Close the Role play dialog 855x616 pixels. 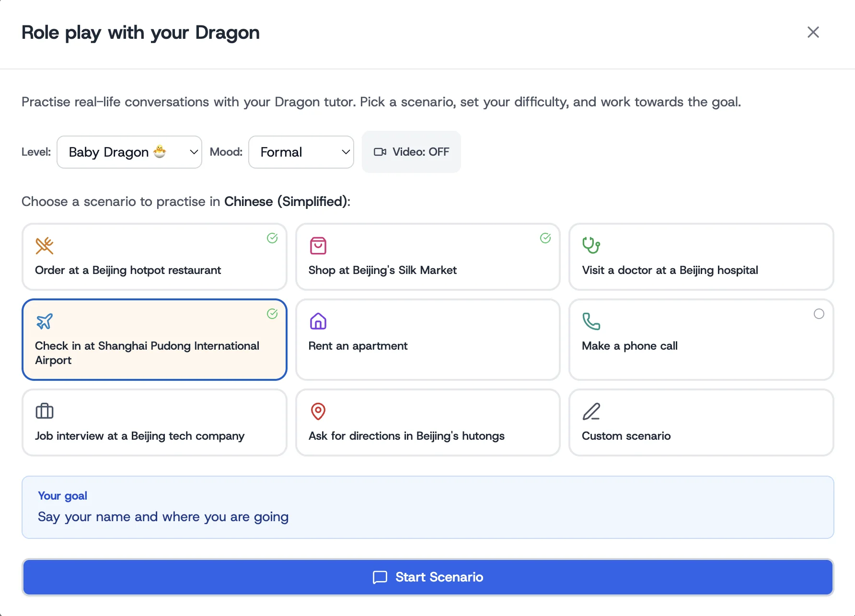(x=813, y=32)
